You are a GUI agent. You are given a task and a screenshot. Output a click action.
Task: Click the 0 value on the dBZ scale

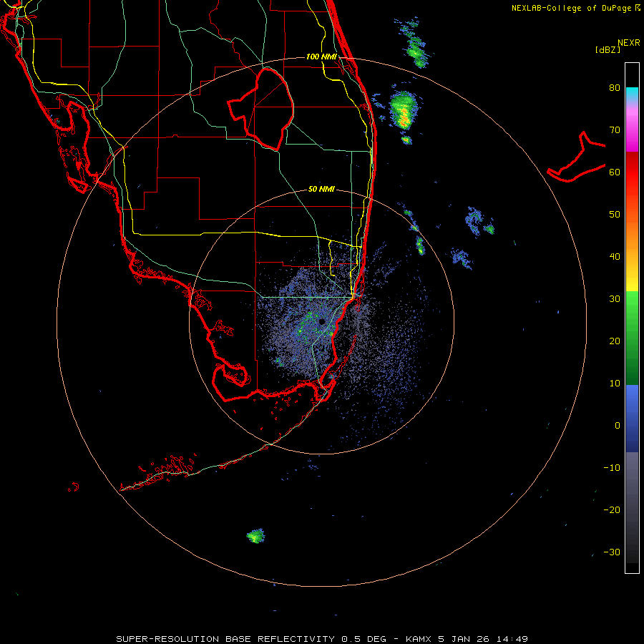(618, 426)
